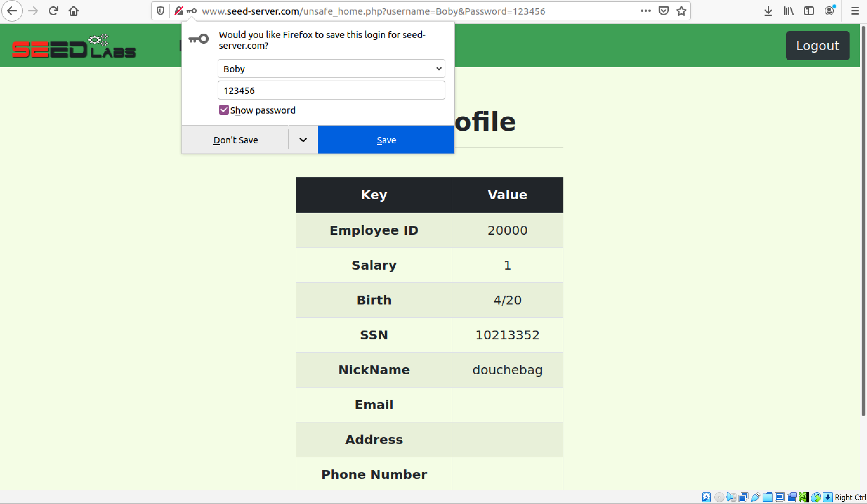Reload the current page
The image size is (867, 504).
tap(53, 11)
